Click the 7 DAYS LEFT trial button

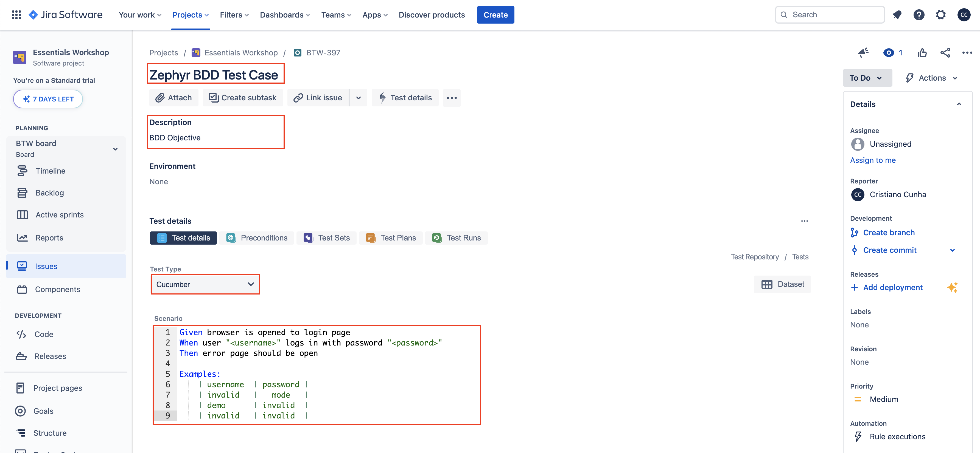(x=48, y=99)
